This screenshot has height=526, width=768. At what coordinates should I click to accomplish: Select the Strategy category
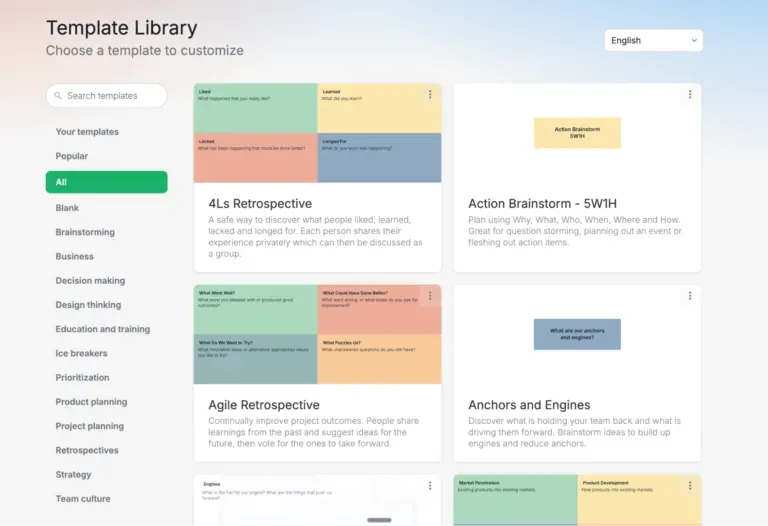click(73, 475)
